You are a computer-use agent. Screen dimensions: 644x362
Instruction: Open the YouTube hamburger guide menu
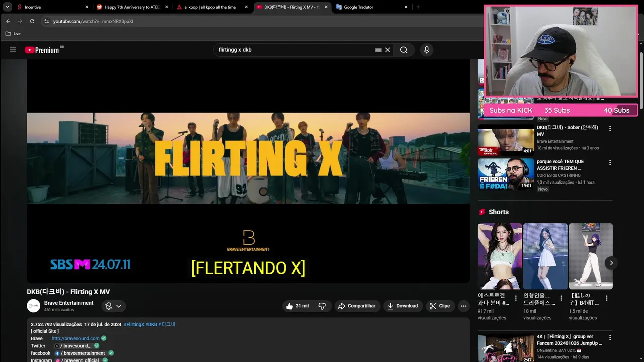(13, 50)
